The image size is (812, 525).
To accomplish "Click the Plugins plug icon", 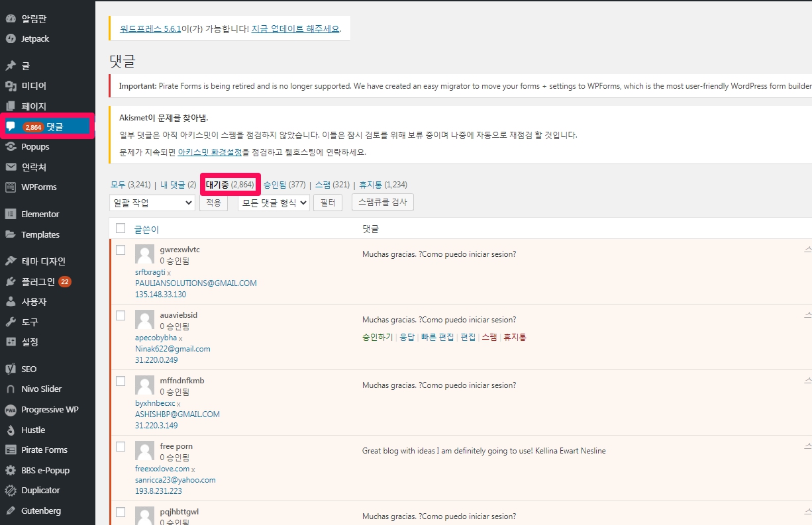I will [x=11, y=281].
